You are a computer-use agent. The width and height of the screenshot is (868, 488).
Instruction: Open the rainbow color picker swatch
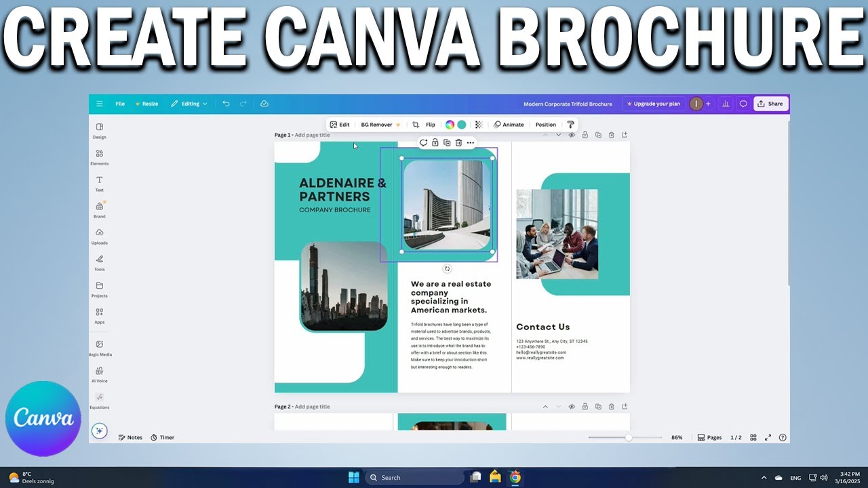pyautogui.click(x=450, y=125)
